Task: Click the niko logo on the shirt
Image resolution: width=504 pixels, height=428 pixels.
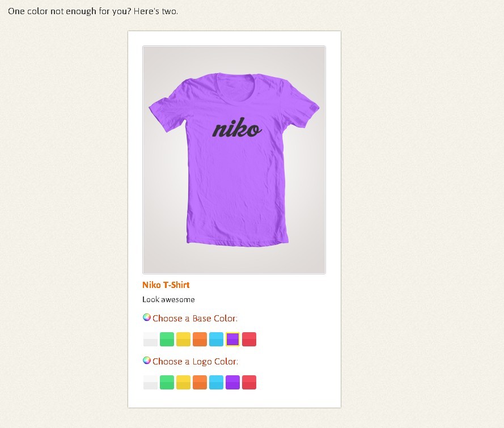Action: coord(237,128)
